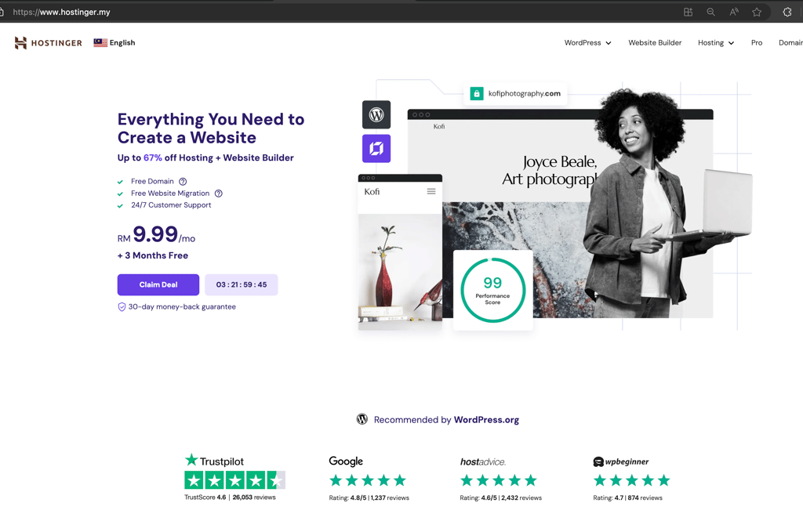Click the Google rating logo
Viewport: 803px width, 532px height.
click(346, 461)
